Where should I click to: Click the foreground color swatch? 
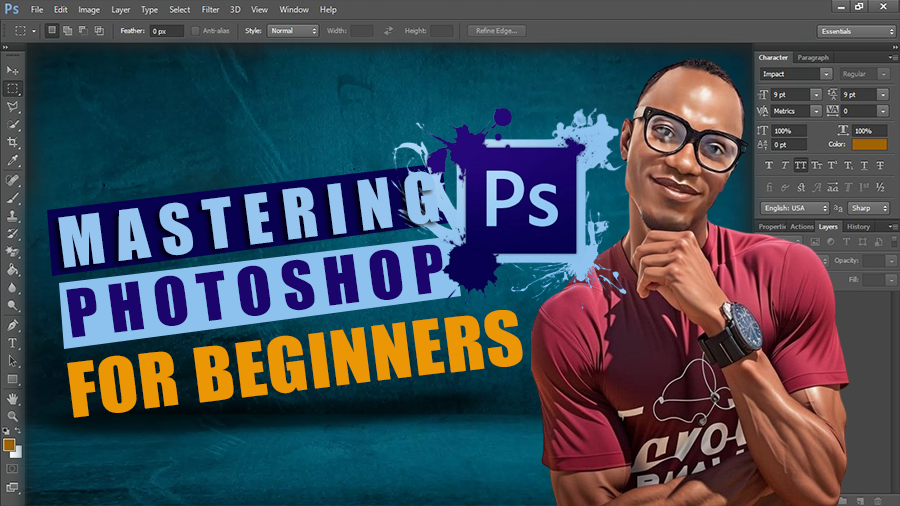click(x=9, y=445)
